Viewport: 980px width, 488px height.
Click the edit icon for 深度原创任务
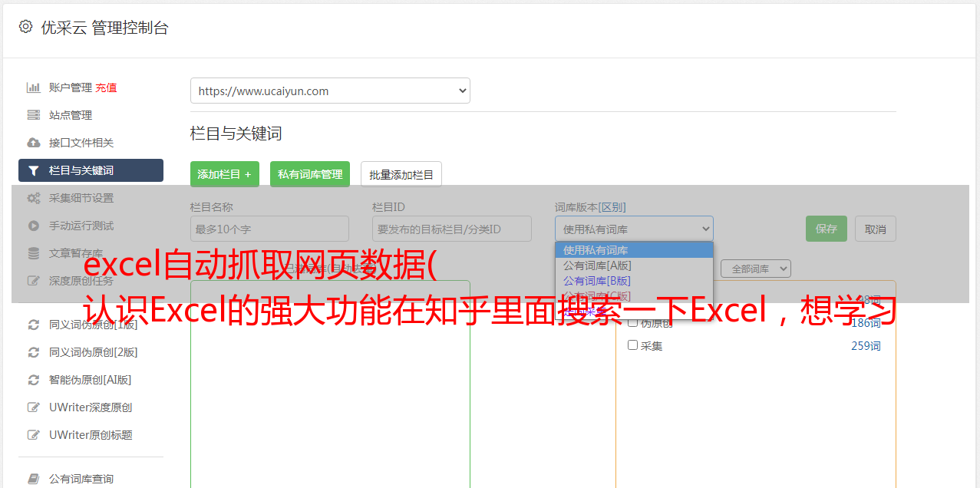click(34, 281)
